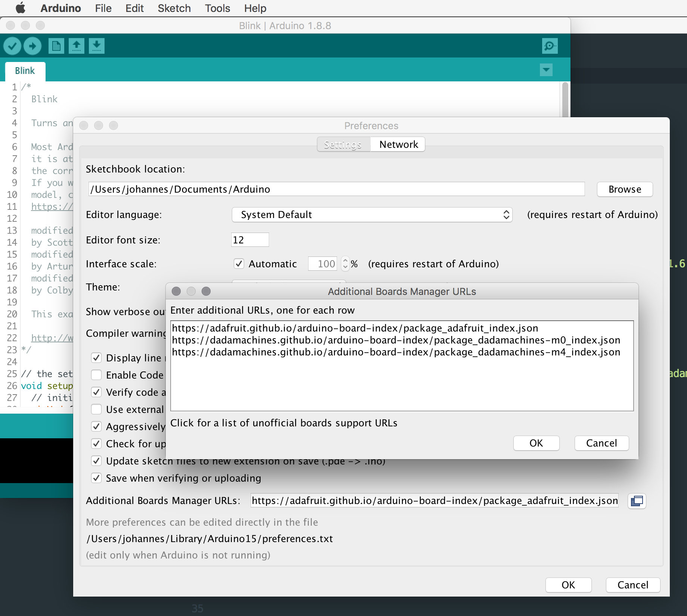
Task: Open the Help menu
Action: pos(255,8)
